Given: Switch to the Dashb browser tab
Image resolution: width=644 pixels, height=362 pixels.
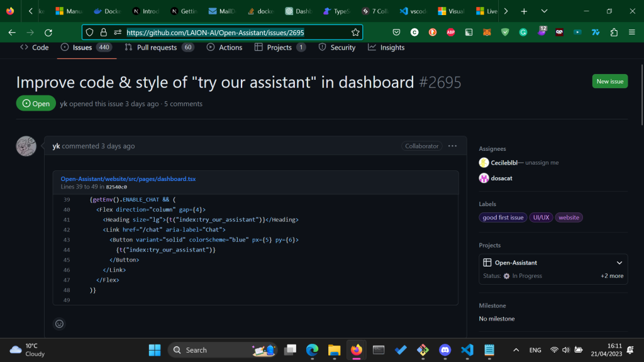Looking at the screenshot, I should 299,11.
